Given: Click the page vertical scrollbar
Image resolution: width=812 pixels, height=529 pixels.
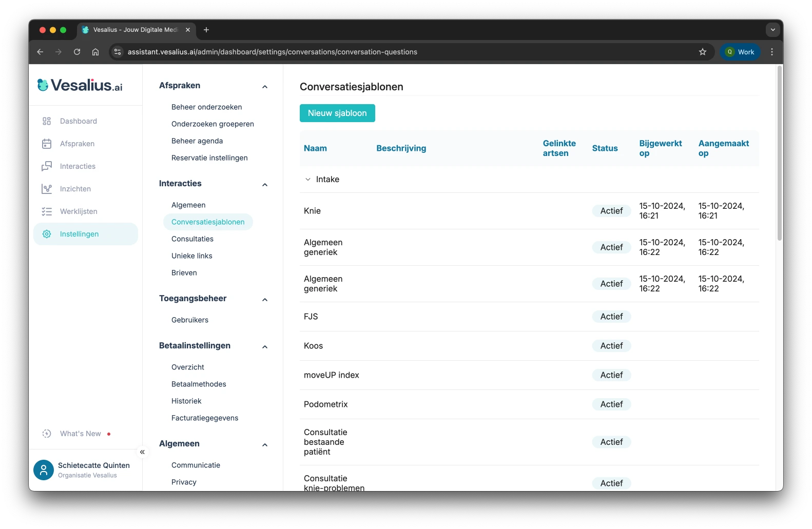Looking at the screenshot, I should pyautogui.click(x=779, y=154).
